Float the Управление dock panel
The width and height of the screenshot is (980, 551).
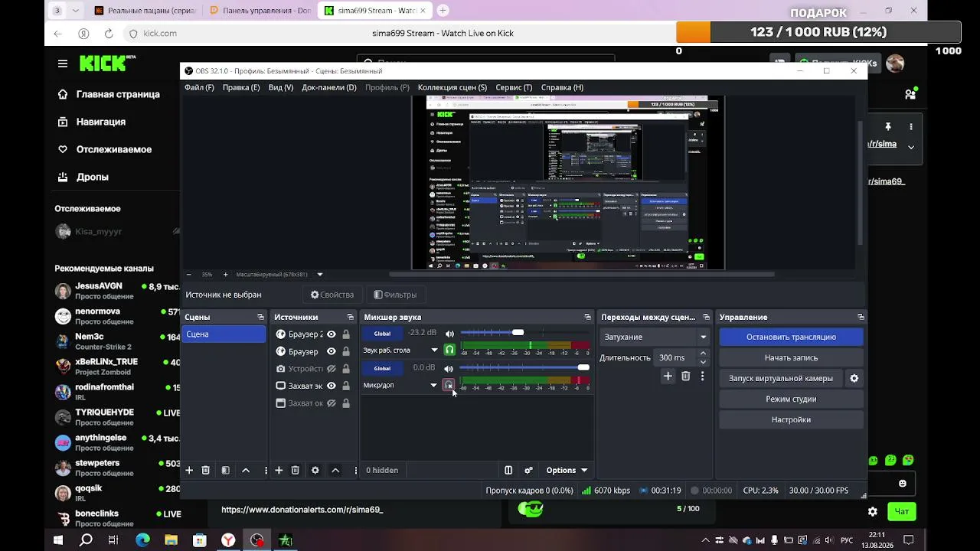click(x=861, y=317)
